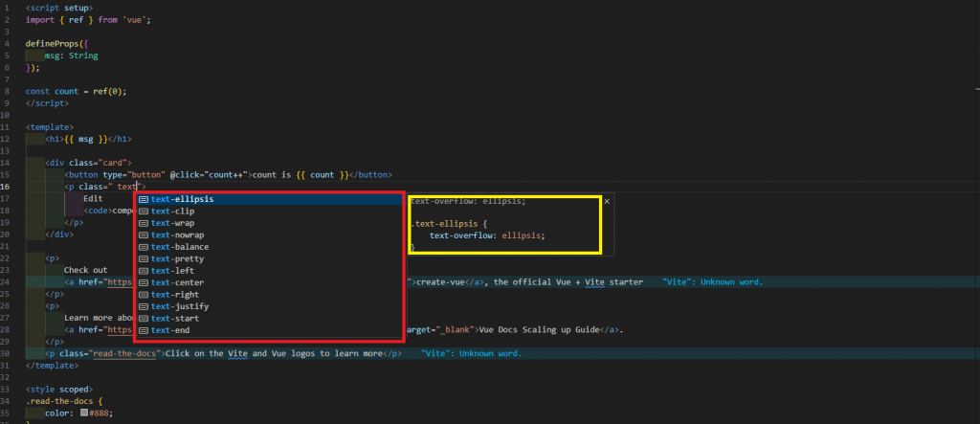Click the icon beside text-start

(144, 319)
